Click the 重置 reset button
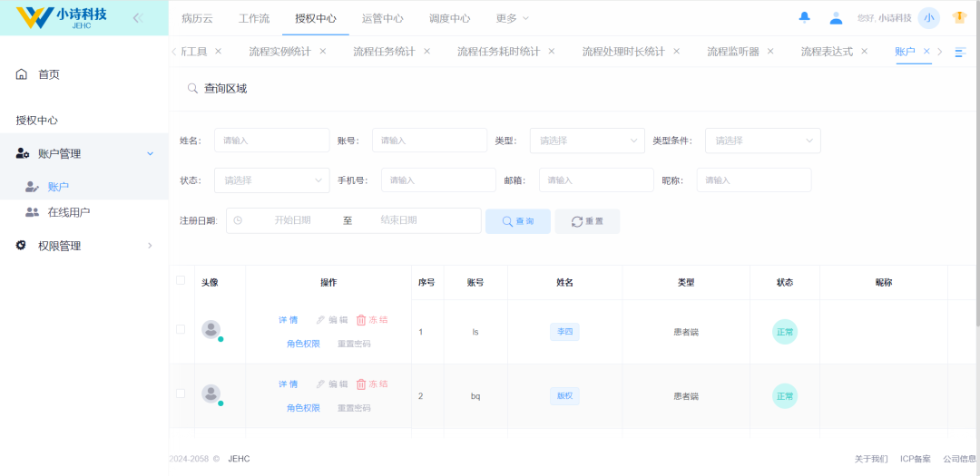This screenshot has width=980, height=476. click(587, 221)
